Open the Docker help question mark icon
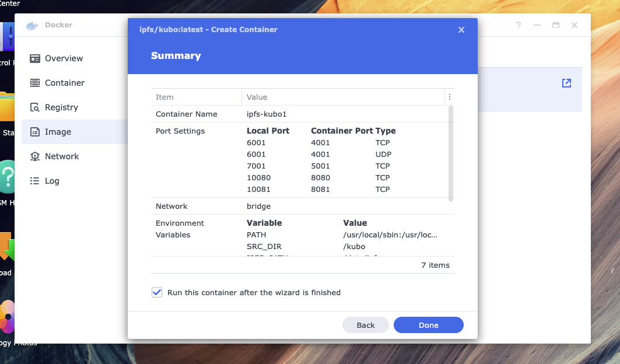620x364 pixels. [519, 26]
